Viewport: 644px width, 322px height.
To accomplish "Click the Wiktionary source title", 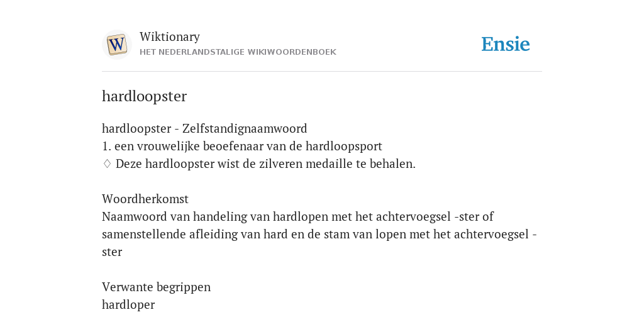I will [170, 36].
